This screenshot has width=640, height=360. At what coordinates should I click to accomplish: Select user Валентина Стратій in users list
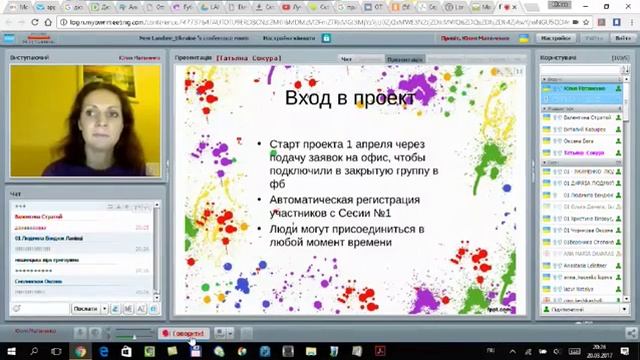pyautogui.click(x=582, y=118)
